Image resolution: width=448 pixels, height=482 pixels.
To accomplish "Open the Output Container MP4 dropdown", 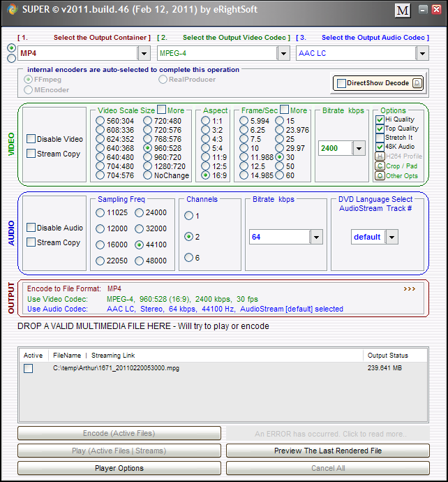I will (x=144, y=53).
